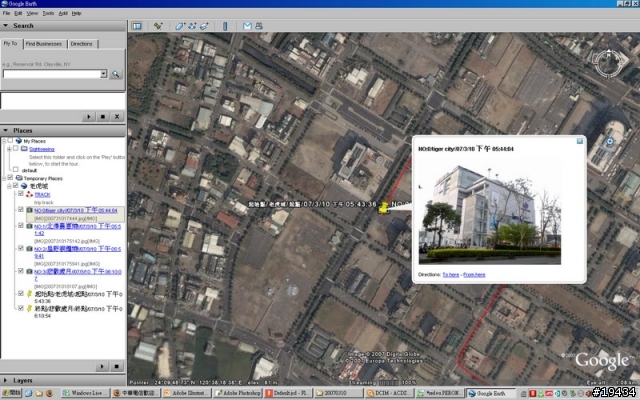This screenshot has height=400, width=640.
Task: Open the File menu
Action: coord(6,13)
